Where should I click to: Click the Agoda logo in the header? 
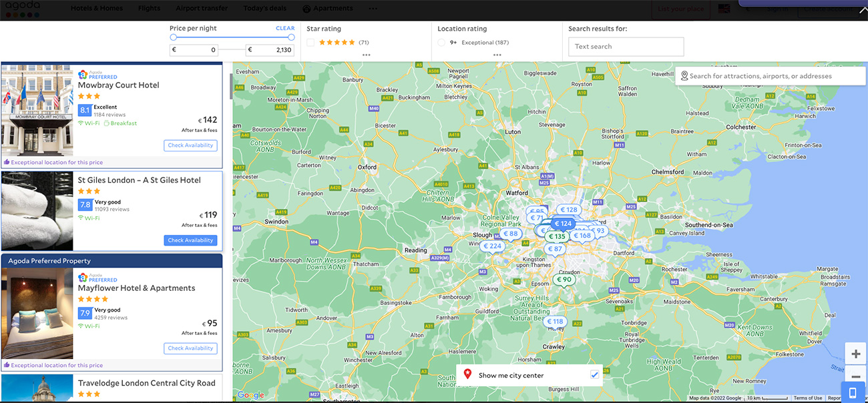click(x=23, y=9)
